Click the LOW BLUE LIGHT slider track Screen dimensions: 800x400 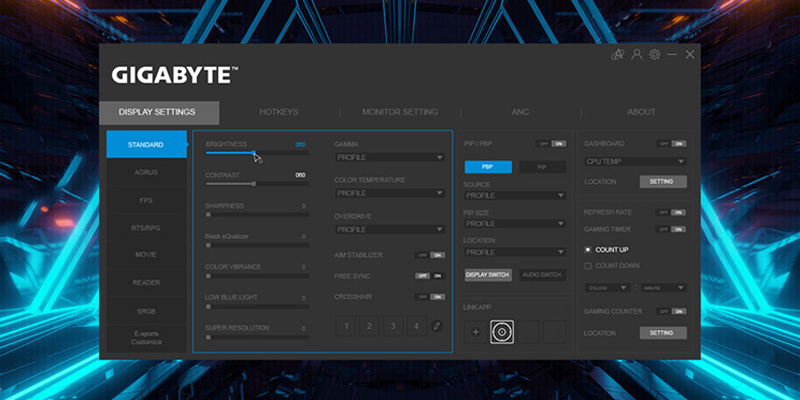point(257,307)
